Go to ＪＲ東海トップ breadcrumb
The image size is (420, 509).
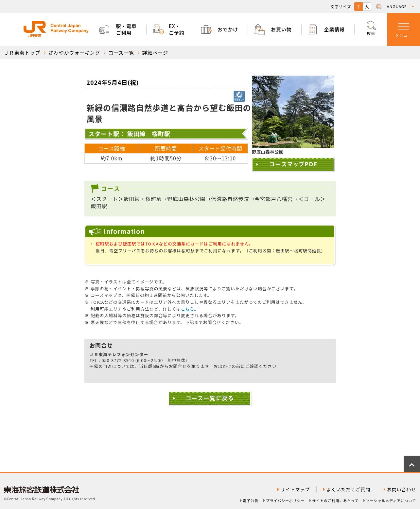tap(22, 53)
